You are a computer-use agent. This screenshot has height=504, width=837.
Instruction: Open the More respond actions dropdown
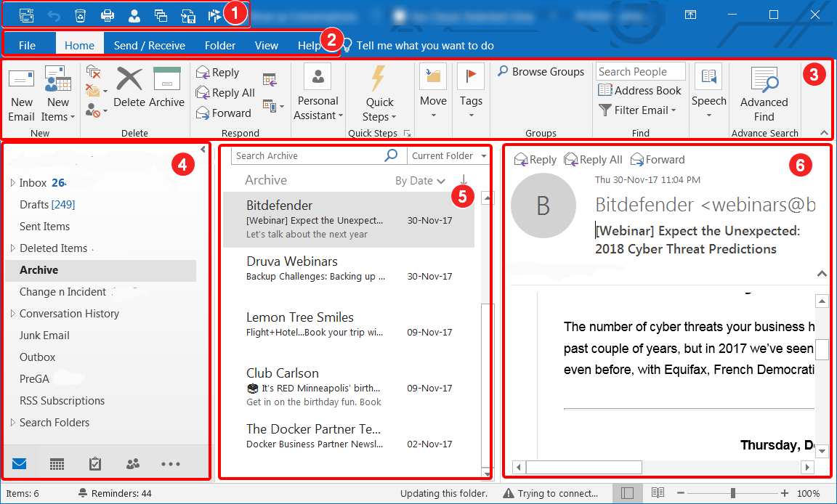272,107
